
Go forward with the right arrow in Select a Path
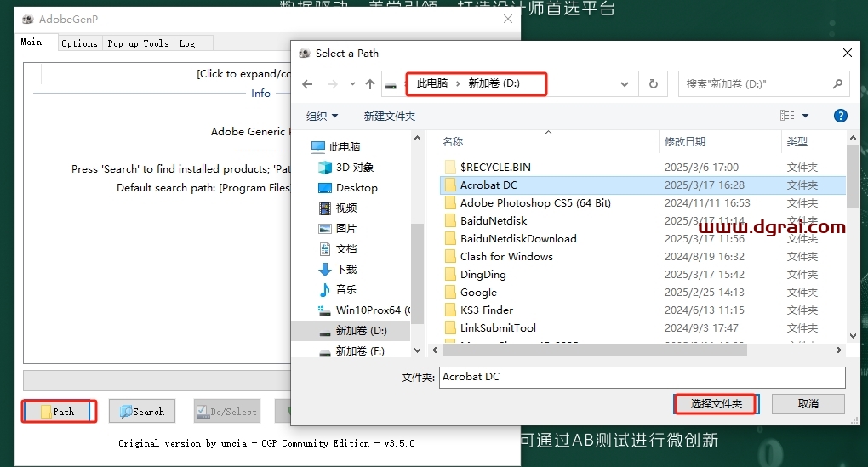332,84
